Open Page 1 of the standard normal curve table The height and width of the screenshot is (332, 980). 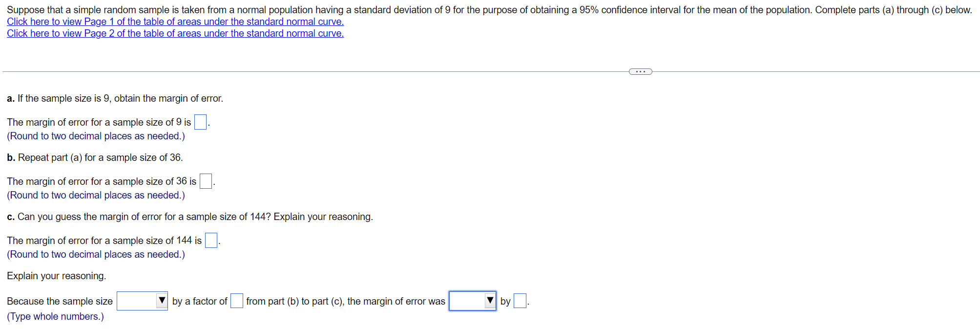[175, 22]
